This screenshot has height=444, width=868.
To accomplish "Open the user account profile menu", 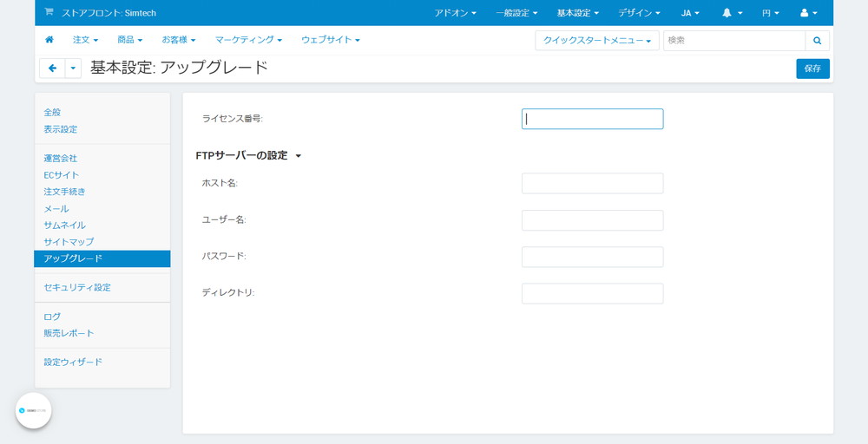I will [x=808, y=13].
